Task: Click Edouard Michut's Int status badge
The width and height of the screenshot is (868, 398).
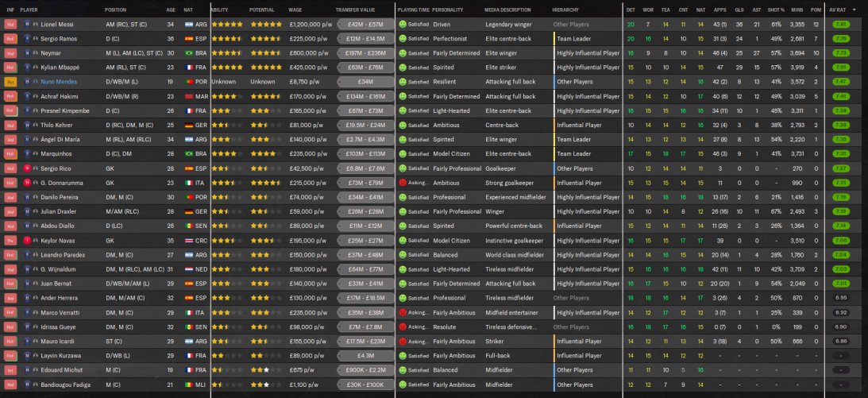Action: (x=10, y=370)
